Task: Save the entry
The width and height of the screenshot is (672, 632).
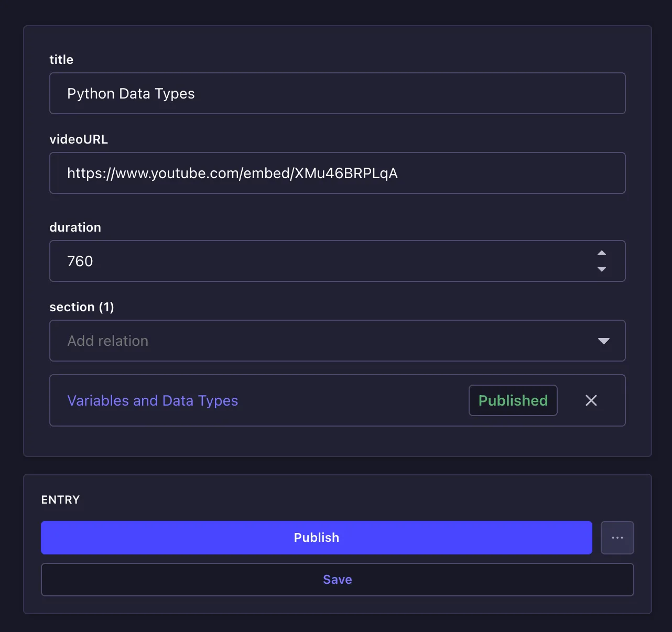Action: pos(337,580)
